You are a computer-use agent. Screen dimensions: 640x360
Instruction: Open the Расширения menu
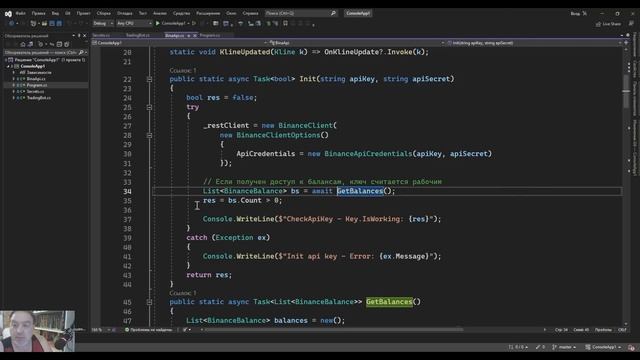(208, 13)
